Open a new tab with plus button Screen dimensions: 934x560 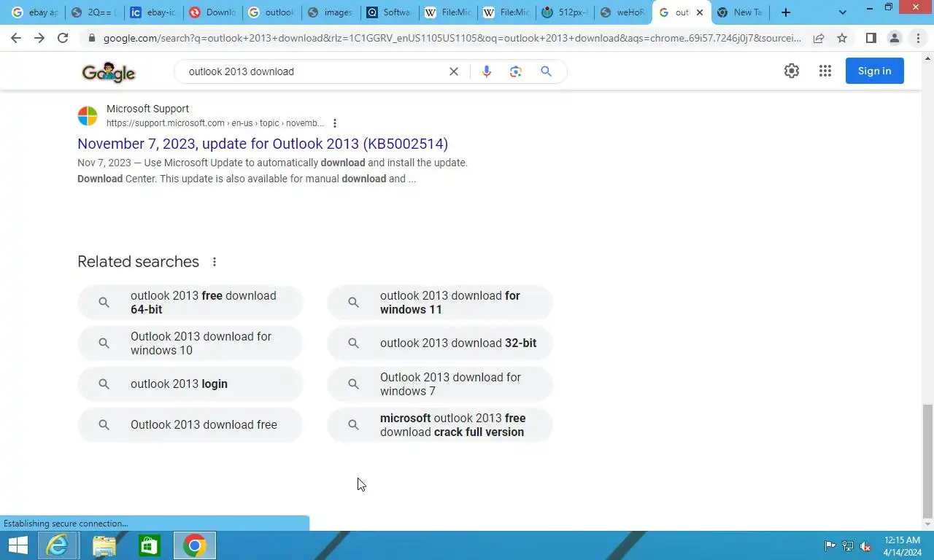[786, 12]
